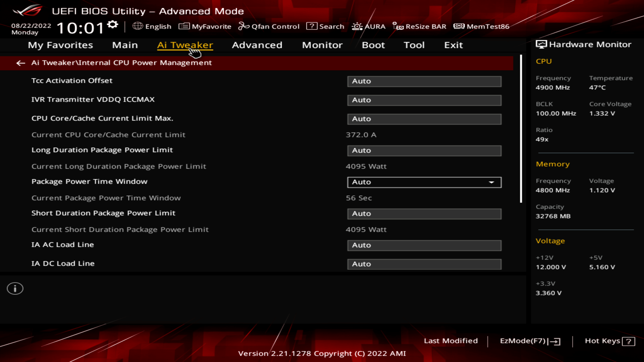Click the English language globe icon

[138, 26]
